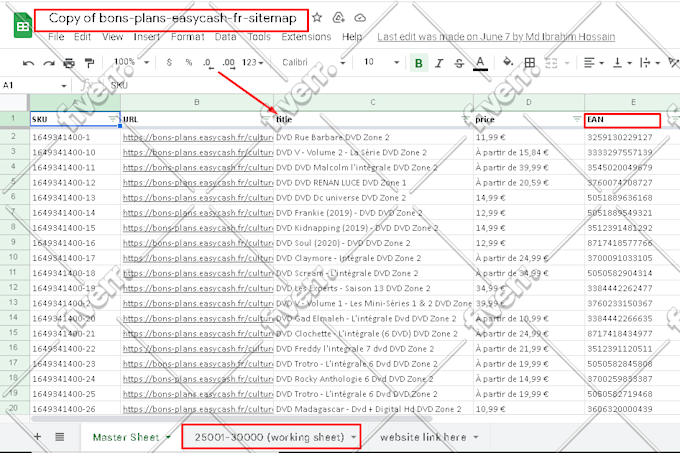Undo the last action
Viewport: 680px width, 453px height.
coord(28,63)
